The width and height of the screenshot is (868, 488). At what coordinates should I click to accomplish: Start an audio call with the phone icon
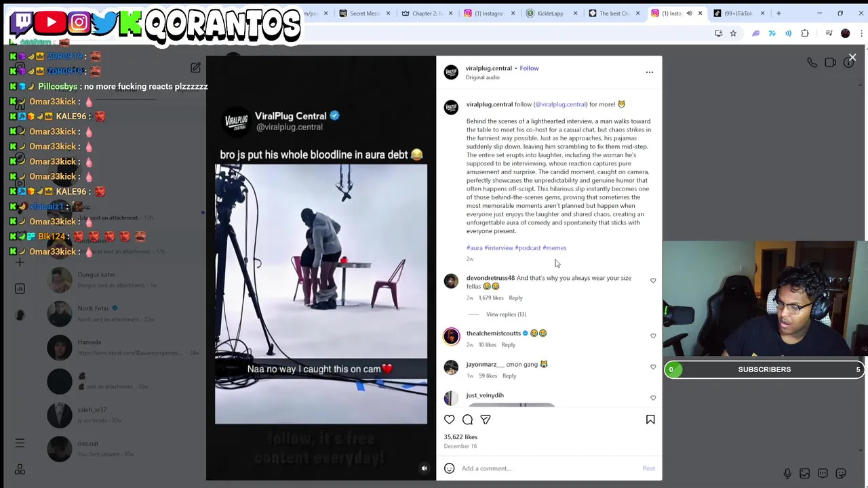[x=812, y=62]
